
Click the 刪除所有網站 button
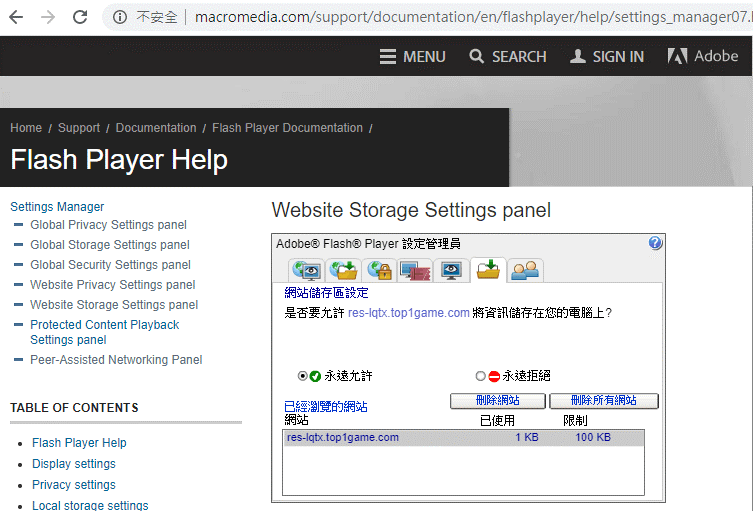click(604, 401)
